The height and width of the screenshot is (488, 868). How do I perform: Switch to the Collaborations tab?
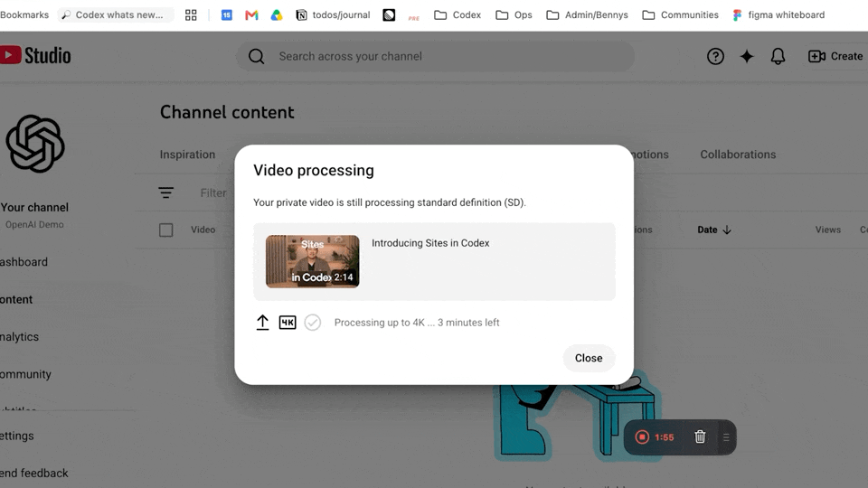(x=738, y=155)
